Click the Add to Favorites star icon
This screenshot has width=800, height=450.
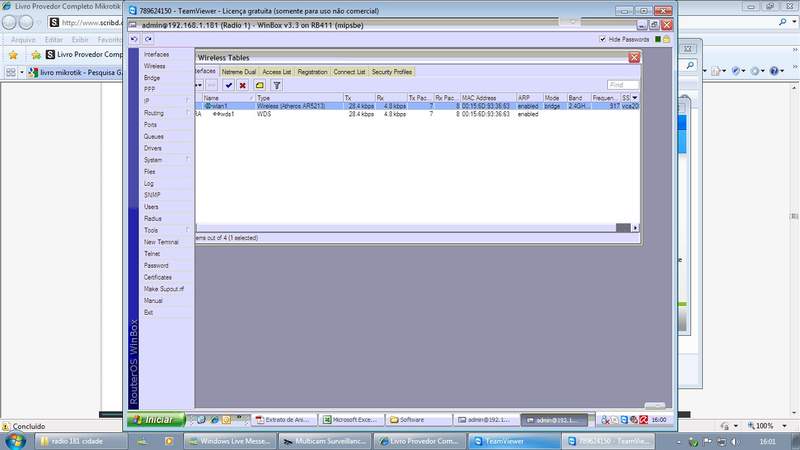pyautogui.click(x=36, y=55)
